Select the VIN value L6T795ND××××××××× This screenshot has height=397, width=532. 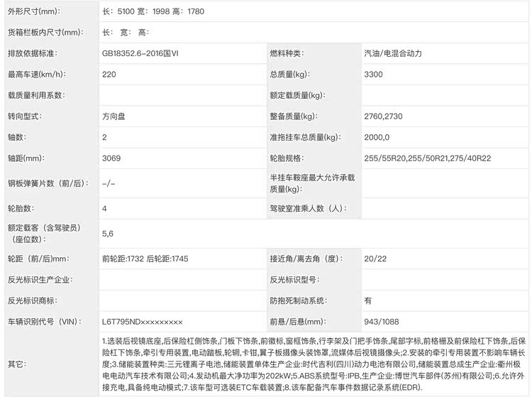click(x=142, y=322)
